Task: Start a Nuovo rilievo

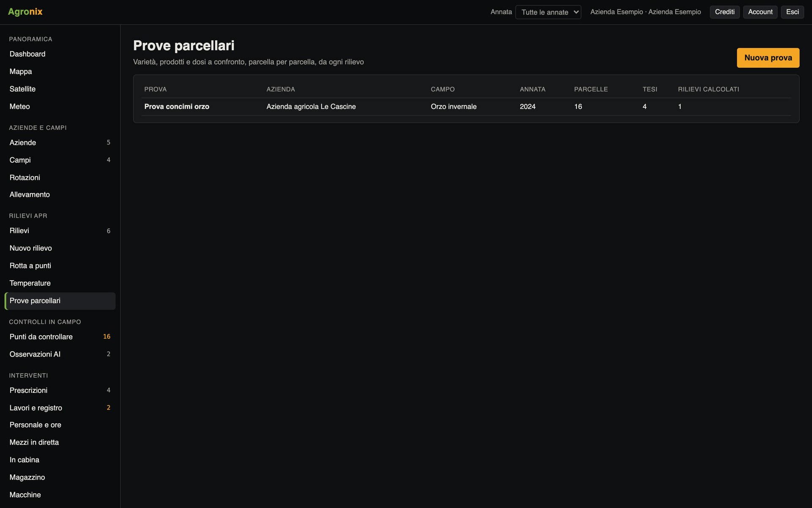Action: (60, 248)
